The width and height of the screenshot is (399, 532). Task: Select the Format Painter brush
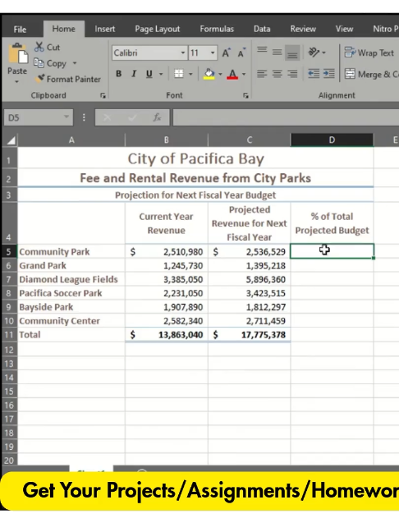click(40, 78)
